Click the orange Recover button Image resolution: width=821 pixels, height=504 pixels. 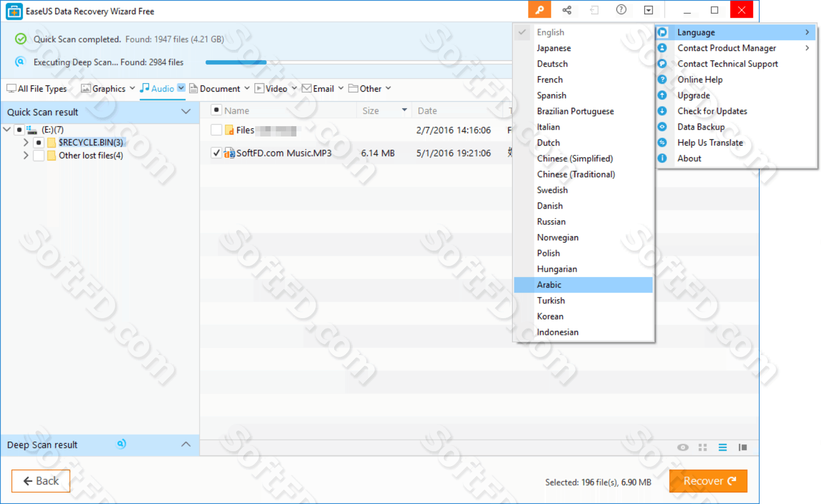[x=709, y=481]
